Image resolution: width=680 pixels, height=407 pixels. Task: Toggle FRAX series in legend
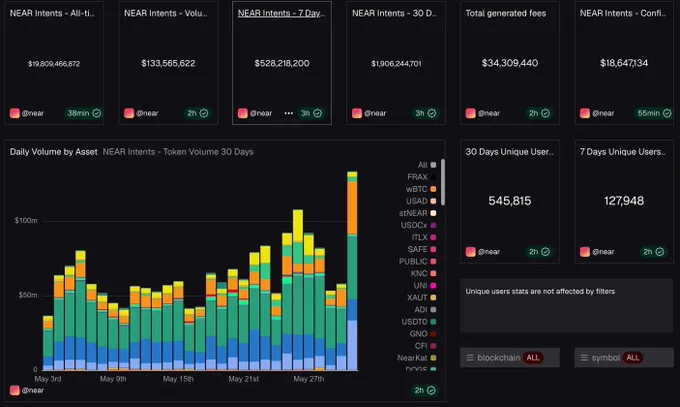422,177
